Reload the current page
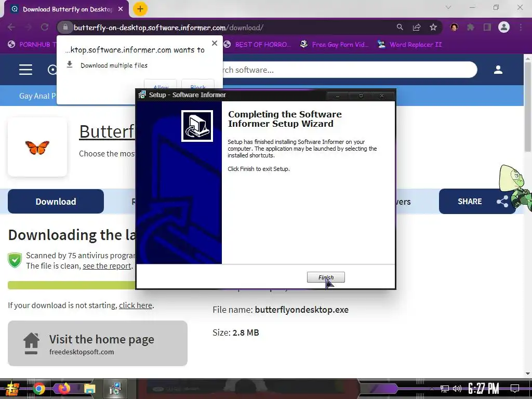Screen dimensions: 532x399 (45, 28)
